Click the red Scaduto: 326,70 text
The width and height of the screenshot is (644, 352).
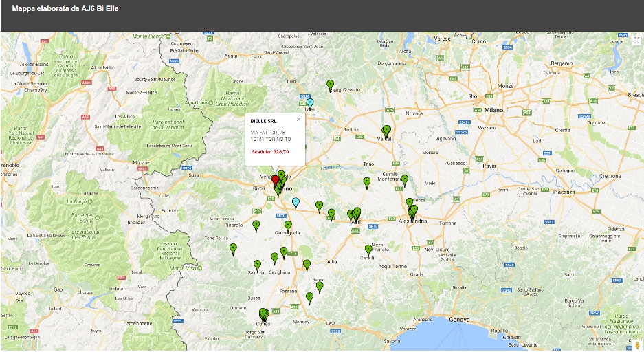[x=270, y=151]
